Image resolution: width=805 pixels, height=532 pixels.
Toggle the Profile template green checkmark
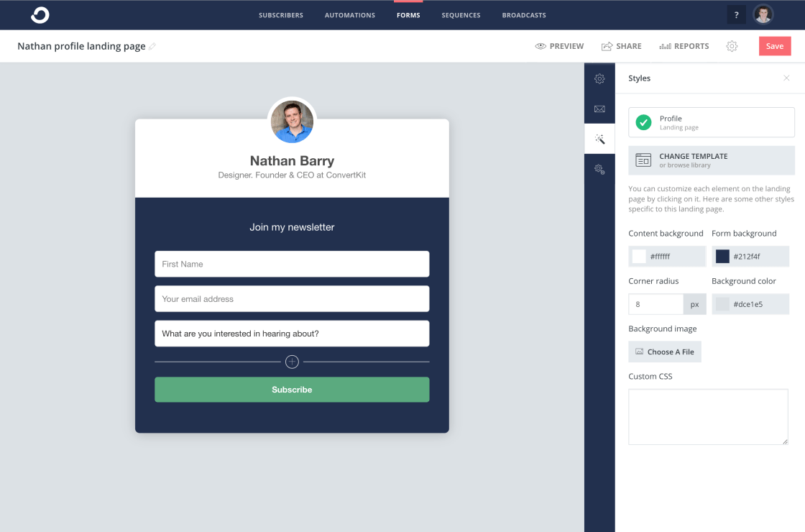coord(643,122)
